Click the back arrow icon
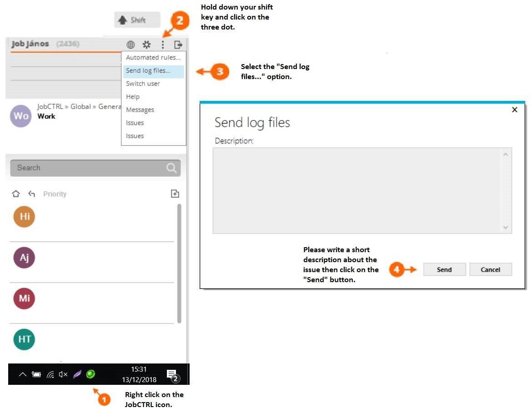Viewport: 532px width, 418px height. coord(31,194)
